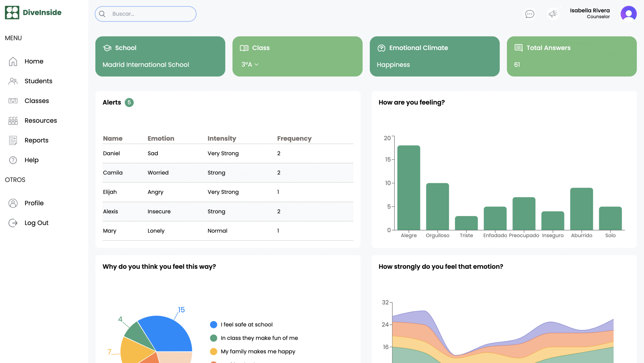Open the Reports section

coord(36,140)
